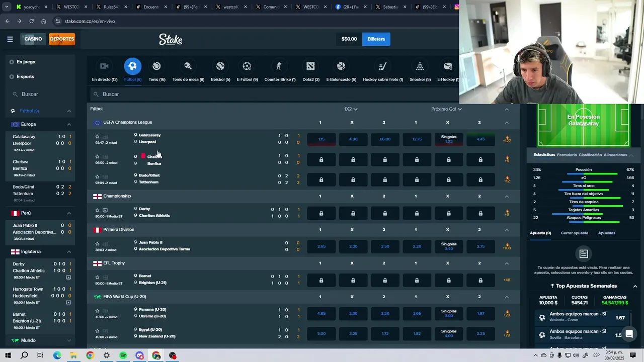This screenshot has height=362, width=644.
Task: Open more markets +108 for Juan Pablo II
Action: (x=507, y=246)
